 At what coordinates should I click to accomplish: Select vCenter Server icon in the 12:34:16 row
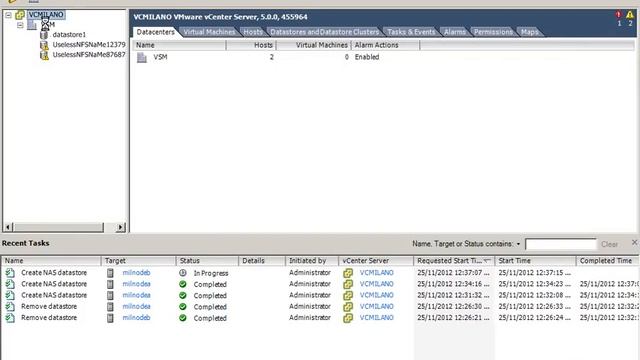click(x=348, y=284)
